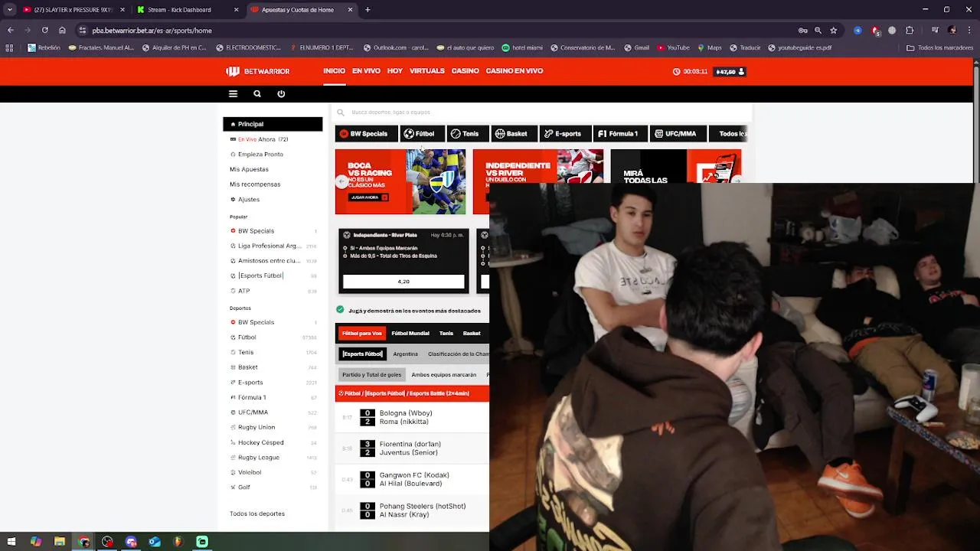This screenshot has width=980, height=551.
Task: Open a new browser tab
Action: [367, 10]
